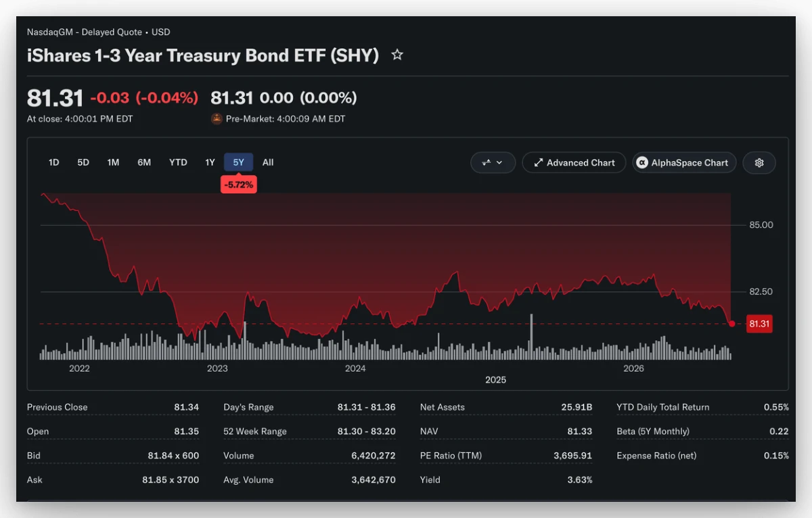812x518 pixels.
Task: Click the YTD return value 0.55%
Action: click(776, 407)
